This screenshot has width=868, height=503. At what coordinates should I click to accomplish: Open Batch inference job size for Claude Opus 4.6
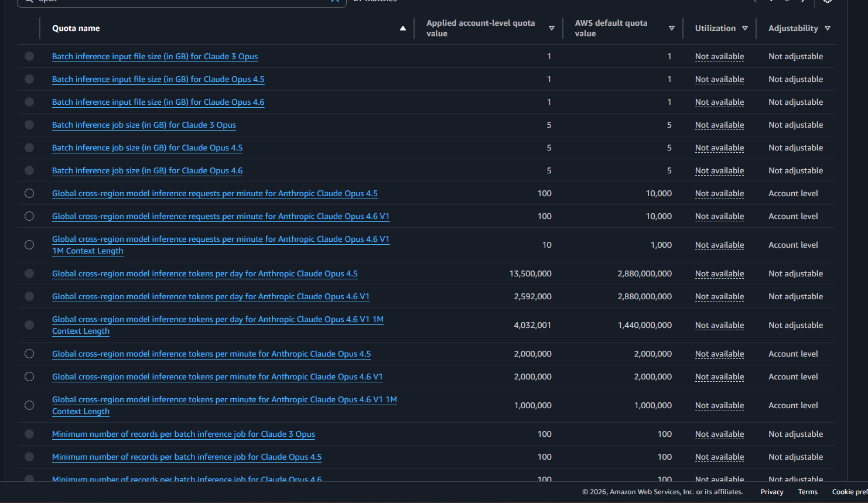[x=147, y=170]
